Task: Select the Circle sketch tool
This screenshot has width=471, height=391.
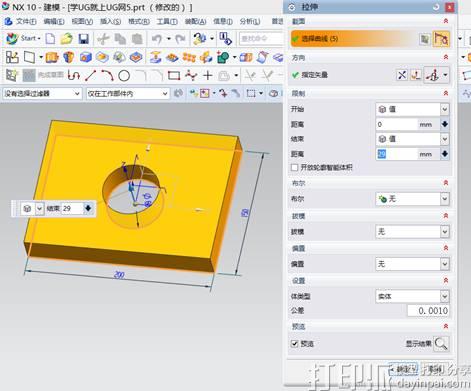Action: (124, 76)
